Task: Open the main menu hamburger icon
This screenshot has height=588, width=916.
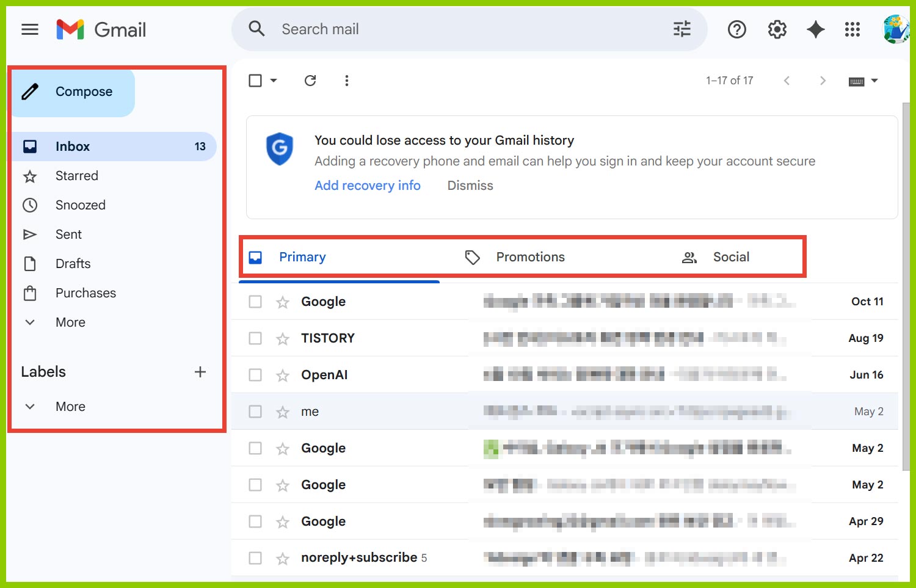Action: click(x=29, y=29)
